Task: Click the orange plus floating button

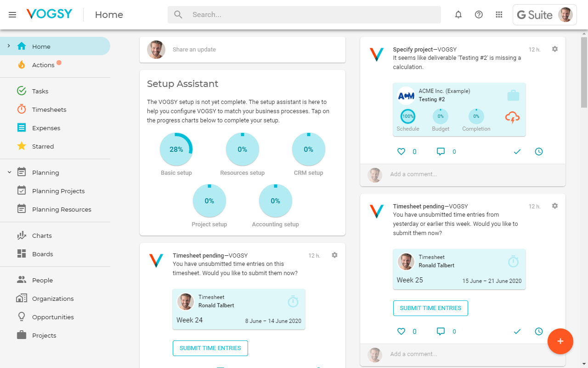Action: tap(560, 341)
